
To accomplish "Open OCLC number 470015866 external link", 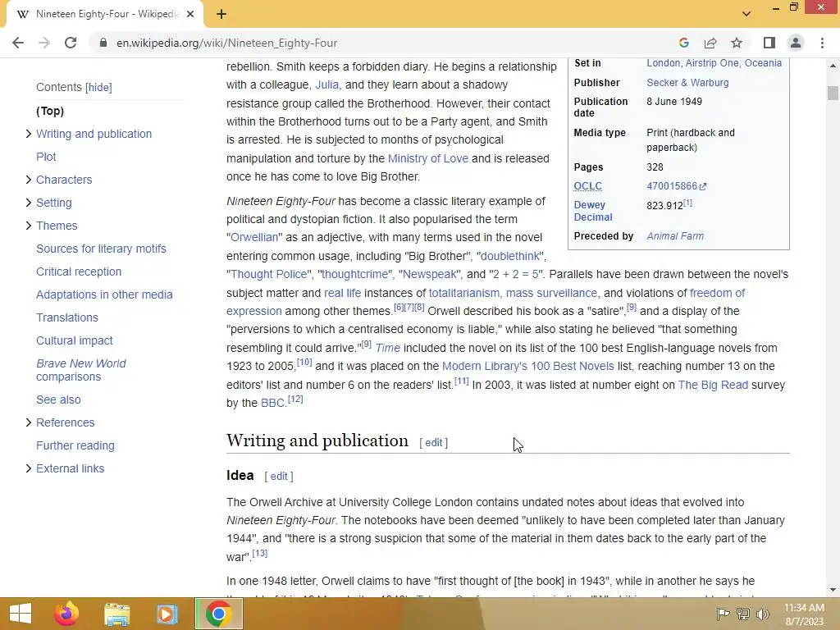I will pyautogui.click(x=676, y=186).
